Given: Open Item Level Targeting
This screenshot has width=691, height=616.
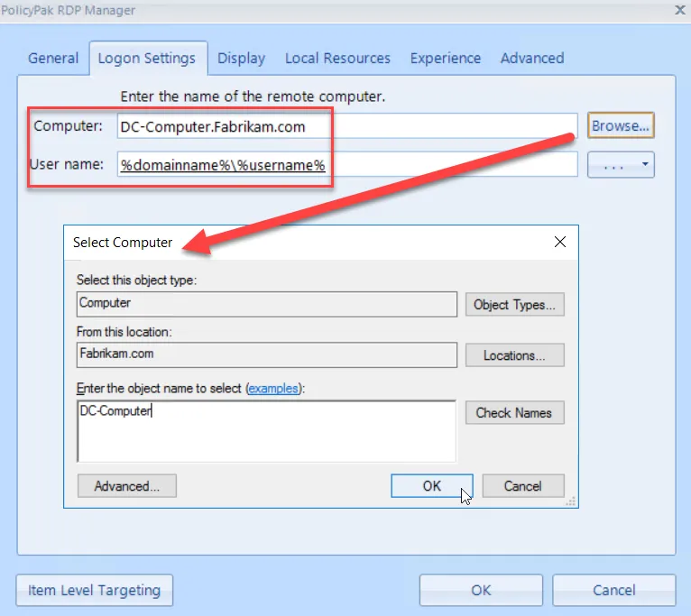Looking at the screenshot, I should click(95, 590).
